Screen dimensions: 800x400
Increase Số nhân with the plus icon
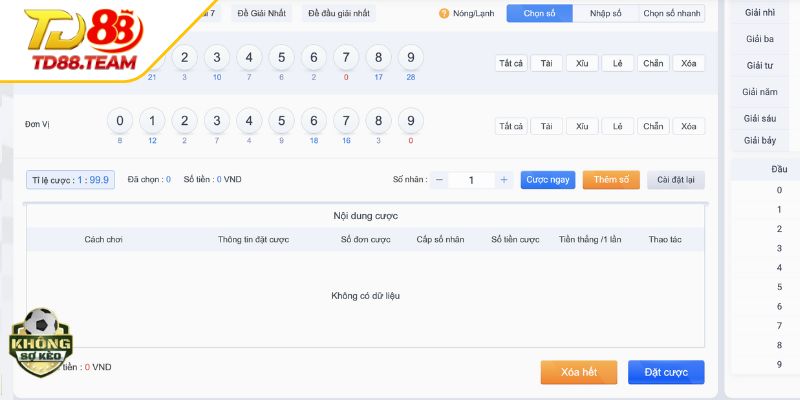504,180
